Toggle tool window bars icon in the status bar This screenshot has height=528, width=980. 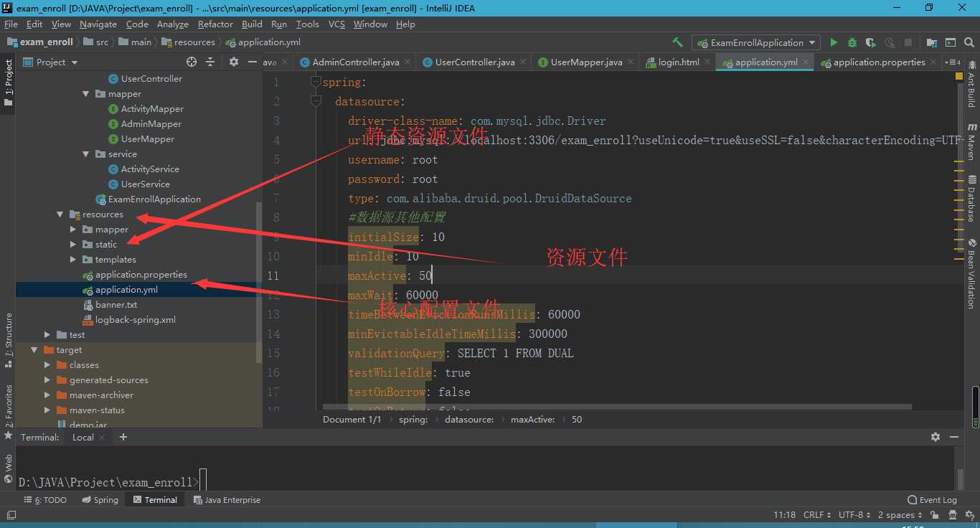pos(11,515)
